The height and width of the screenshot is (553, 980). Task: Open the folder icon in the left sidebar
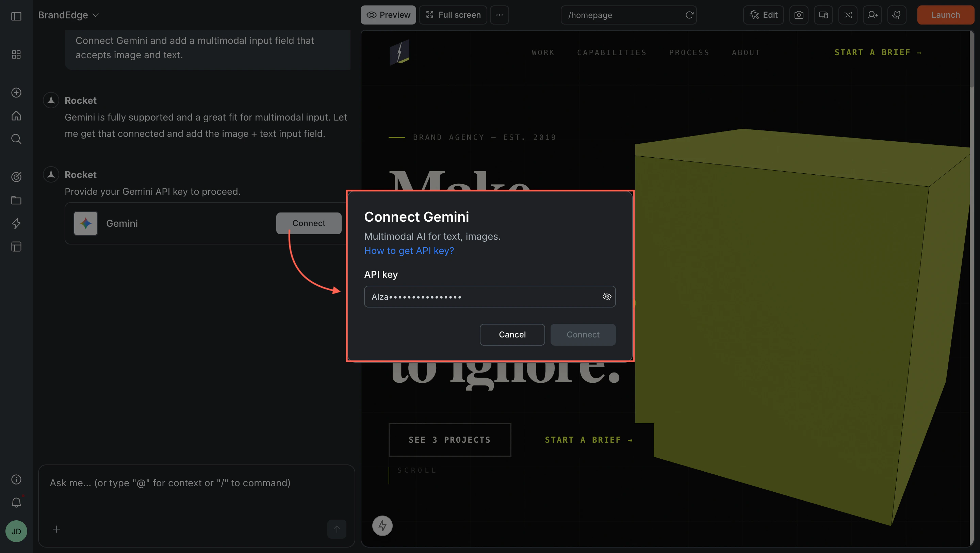(x=16, y=200)
